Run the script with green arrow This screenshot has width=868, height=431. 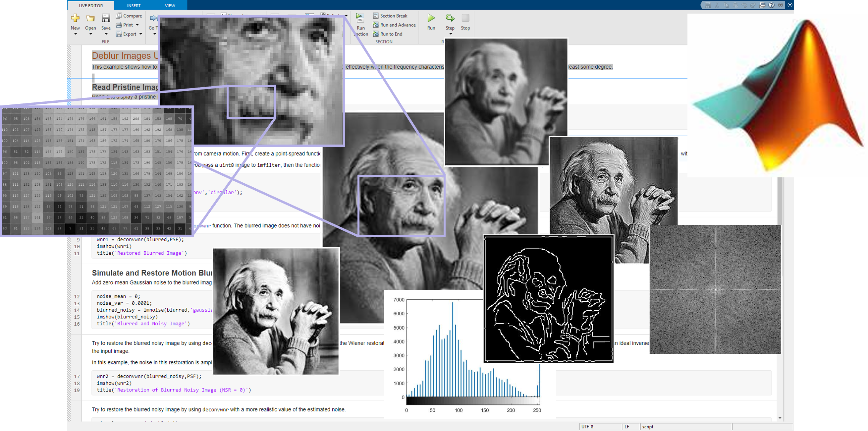[431, 18]
